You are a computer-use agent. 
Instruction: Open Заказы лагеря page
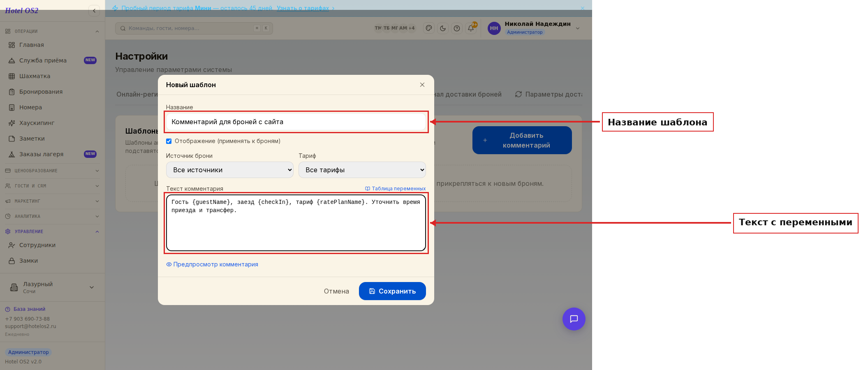[52, 154]
